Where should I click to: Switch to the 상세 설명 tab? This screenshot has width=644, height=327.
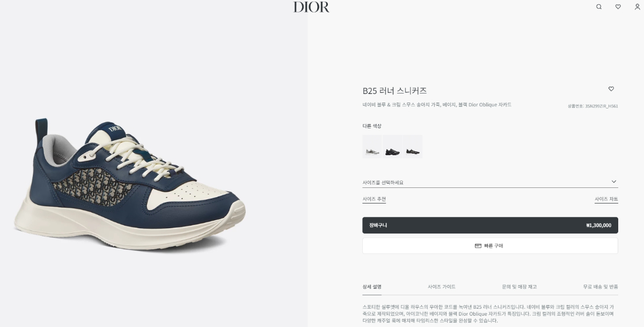pyautogui.click(x=372, y=287)
